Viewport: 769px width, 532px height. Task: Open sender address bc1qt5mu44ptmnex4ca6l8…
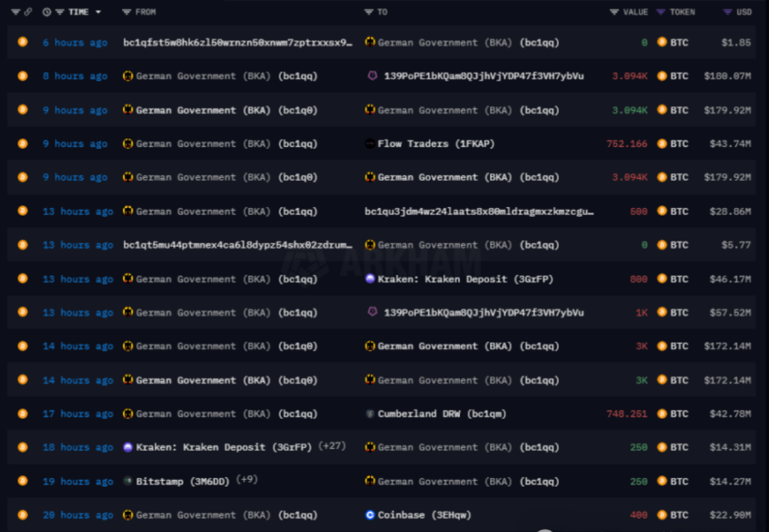coord(238,245)
